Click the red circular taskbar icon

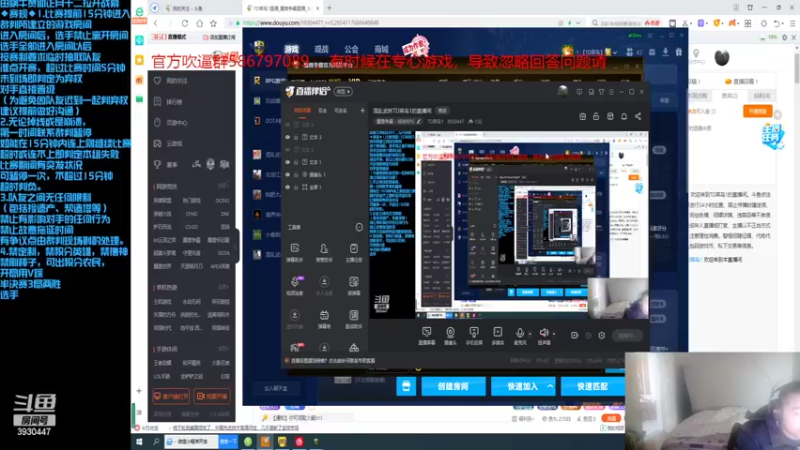299,442
